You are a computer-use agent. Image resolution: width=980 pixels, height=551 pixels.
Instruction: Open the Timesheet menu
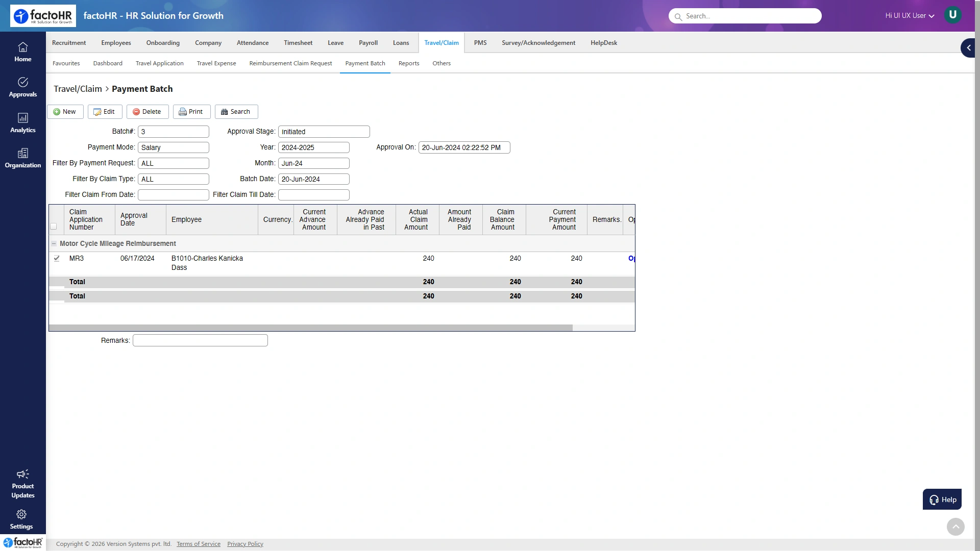[x=298, y=43]
